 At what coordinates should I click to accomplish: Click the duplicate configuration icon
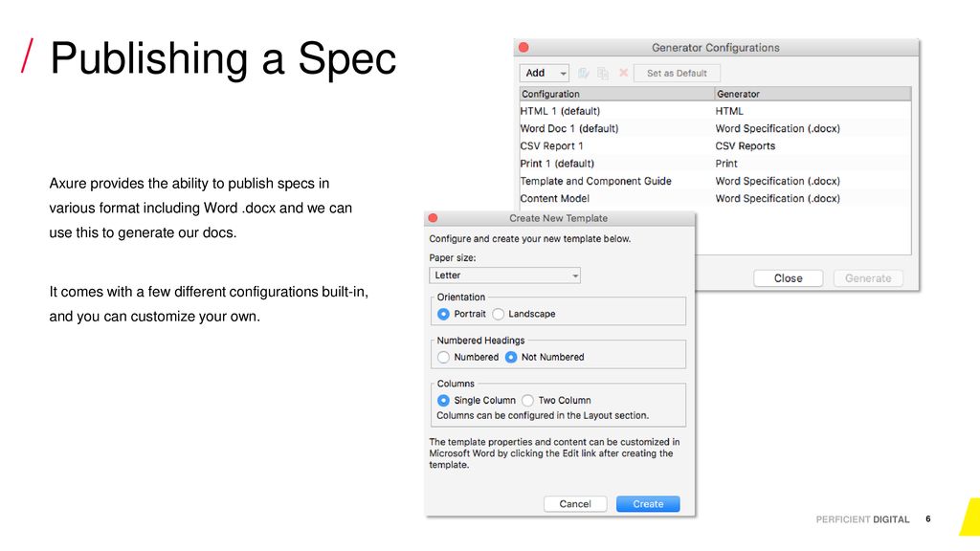pyautogui.click(x=603, y=73)
